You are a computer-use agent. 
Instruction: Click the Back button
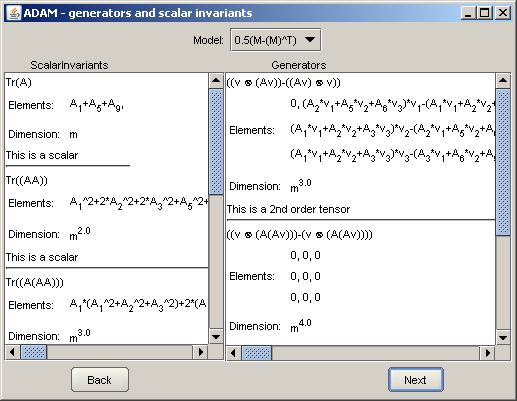[x=100, y=380]
